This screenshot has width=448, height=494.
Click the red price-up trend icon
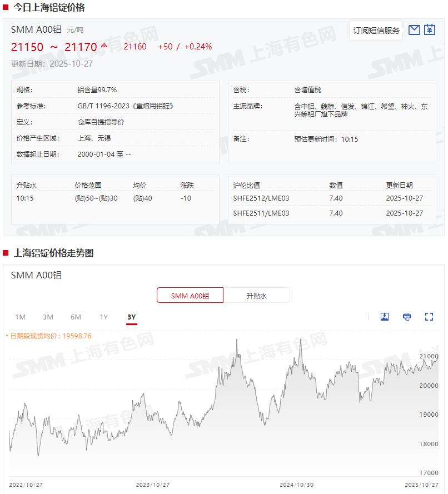tap(104, 46)
